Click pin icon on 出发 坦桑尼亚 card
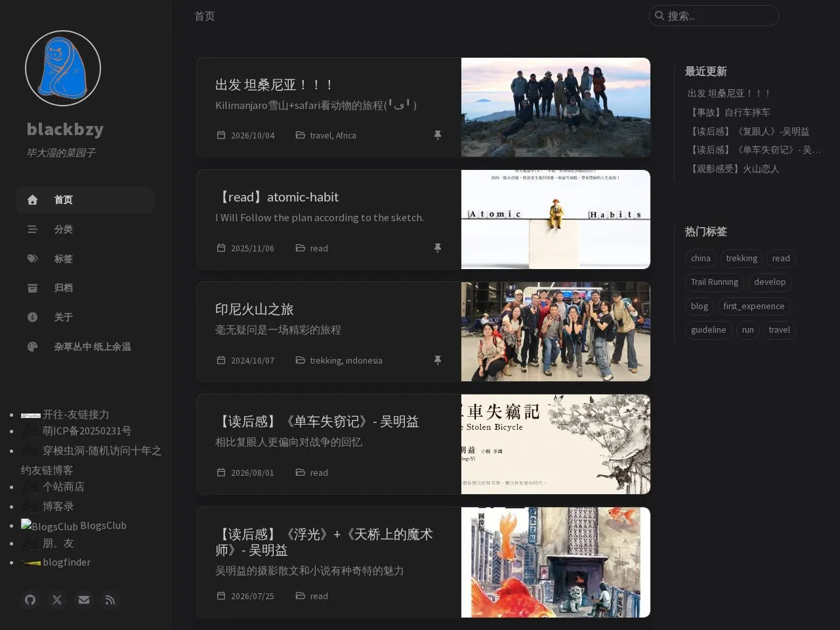The image size is (840, 630). pyautogui.click(x=438, y=135)
